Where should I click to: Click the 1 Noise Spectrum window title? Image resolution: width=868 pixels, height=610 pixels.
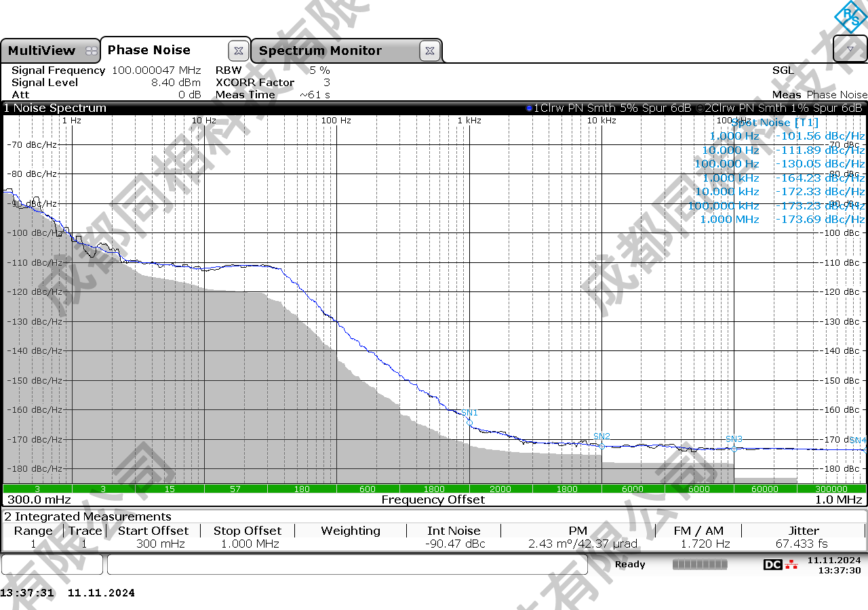56,108
